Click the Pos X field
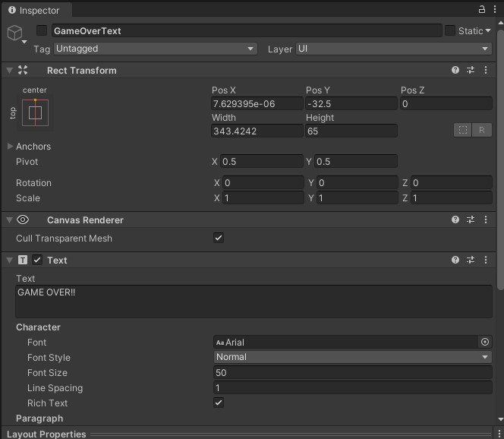The height and width of the screenshot is (439, 504). pos(257,103)
